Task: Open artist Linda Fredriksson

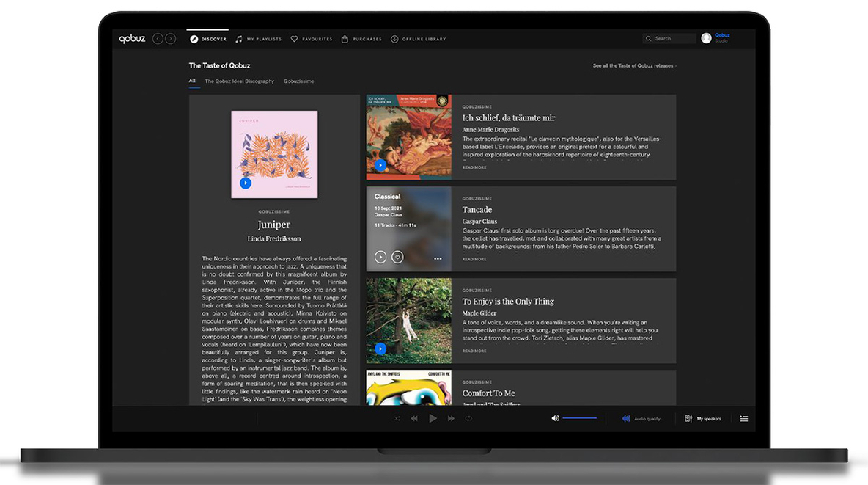Action: [274, 239]
